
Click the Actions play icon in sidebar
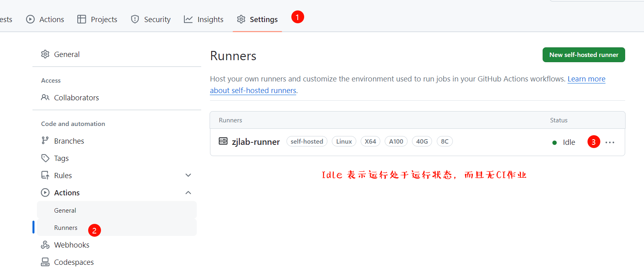45,193
